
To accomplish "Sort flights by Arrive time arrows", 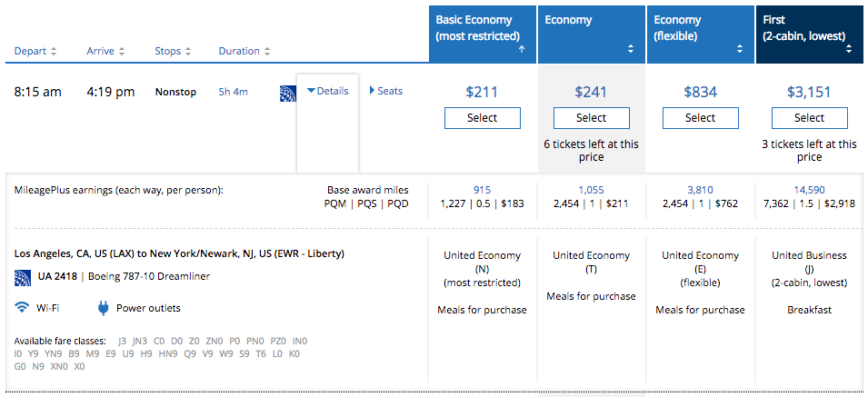I will pos(122,52).
